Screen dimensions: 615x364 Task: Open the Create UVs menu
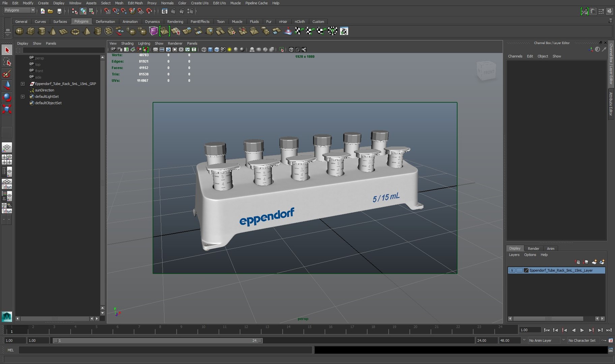click(x=199, y=3)
